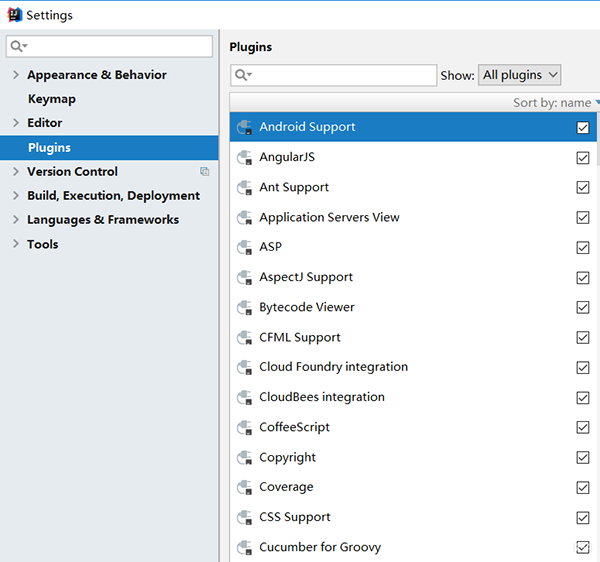This screenshot has width=600, height=562.
Task: Uncheck the Coverage plugin checkbox
Action: pos(583,488)
